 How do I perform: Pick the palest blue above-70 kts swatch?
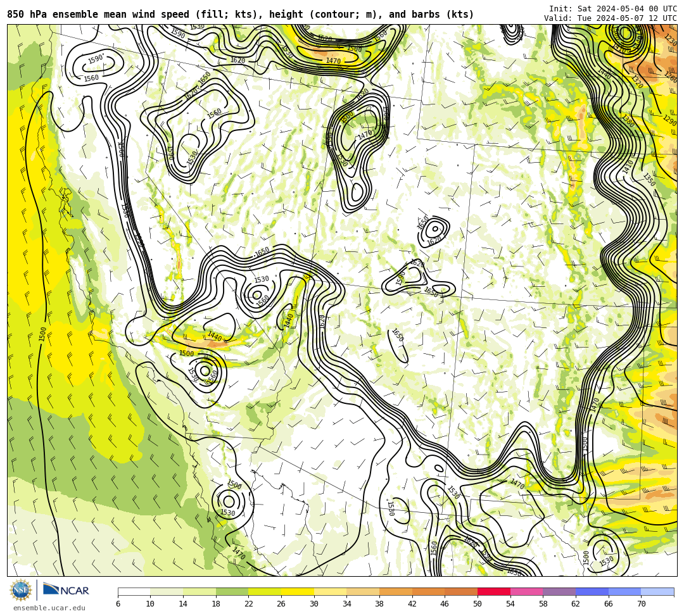(x=657, y=591)
